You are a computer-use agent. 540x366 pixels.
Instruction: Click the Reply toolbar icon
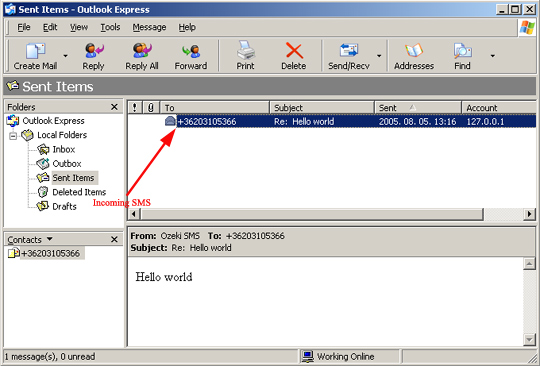pos(94,51)
